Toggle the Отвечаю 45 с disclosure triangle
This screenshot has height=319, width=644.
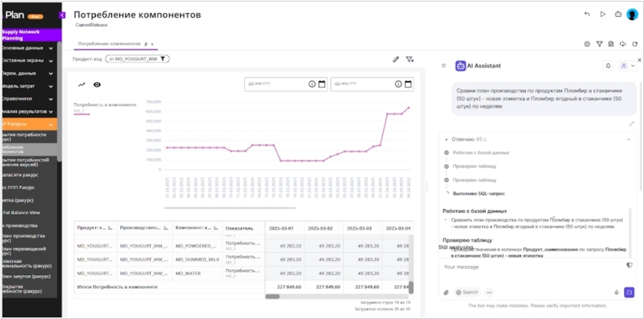447,140
